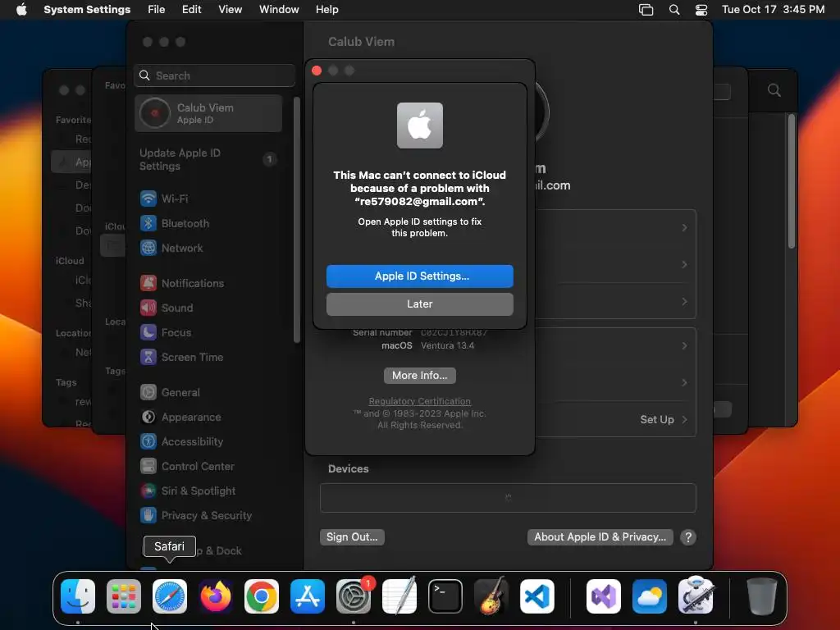Open Bluetooth settings in sidebar
Image resolution: width=840 pixels, height=630 pixels.
click(x=174, y=223)
